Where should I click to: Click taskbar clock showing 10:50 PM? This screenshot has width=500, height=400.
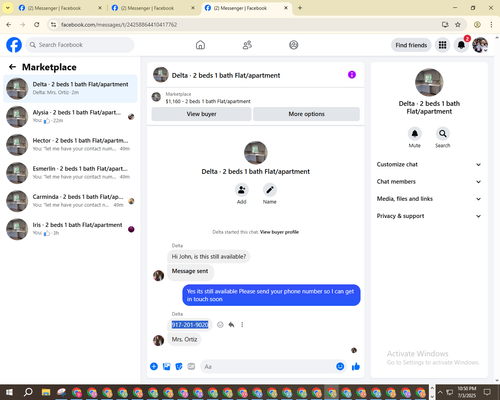coord(467,392)
